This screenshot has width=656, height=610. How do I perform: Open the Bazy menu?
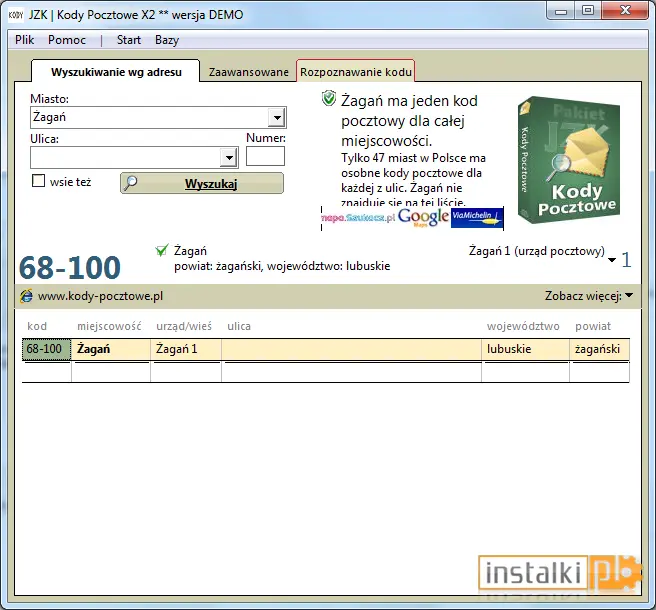point(167,40)
